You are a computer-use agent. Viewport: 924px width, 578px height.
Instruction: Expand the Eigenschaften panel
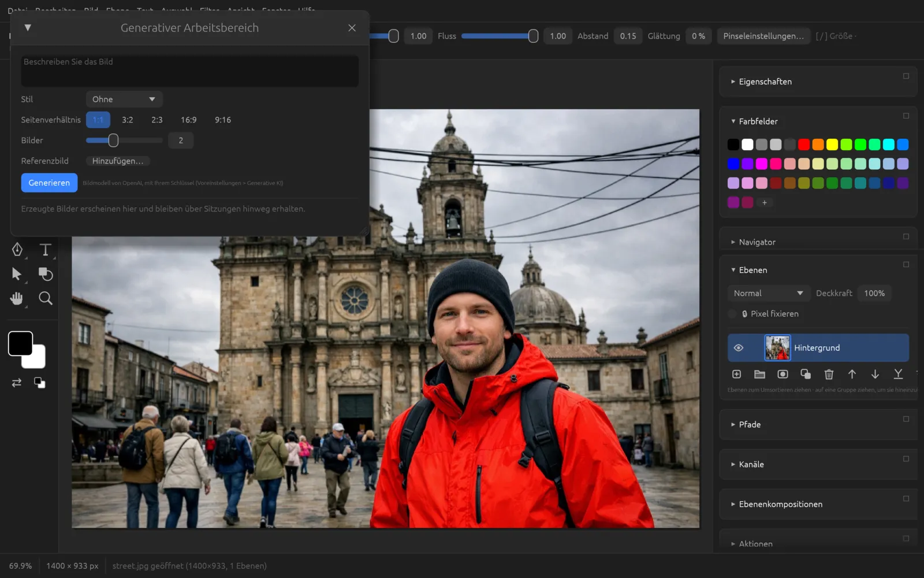pos(765,82)
